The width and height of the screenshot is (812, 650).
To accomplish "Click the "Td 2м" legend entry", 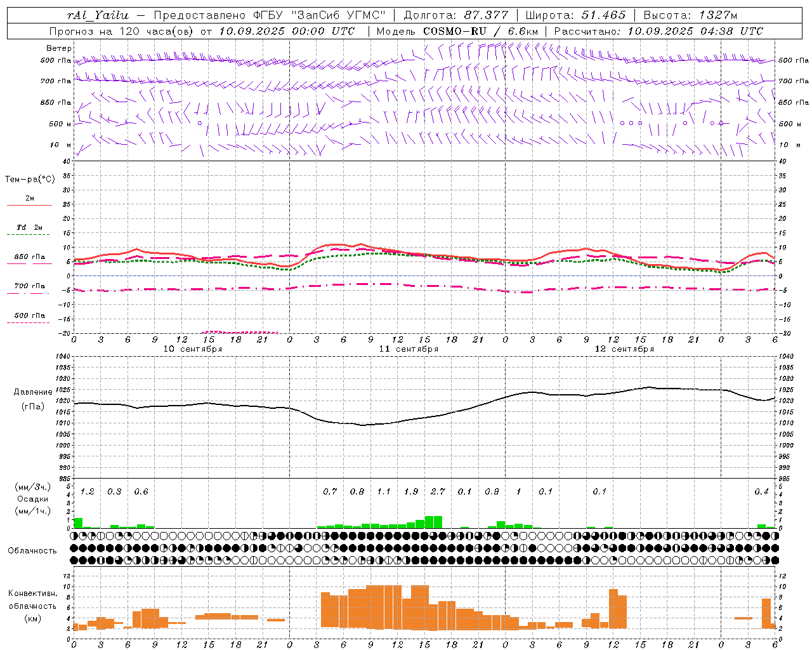I will (30, 227).
